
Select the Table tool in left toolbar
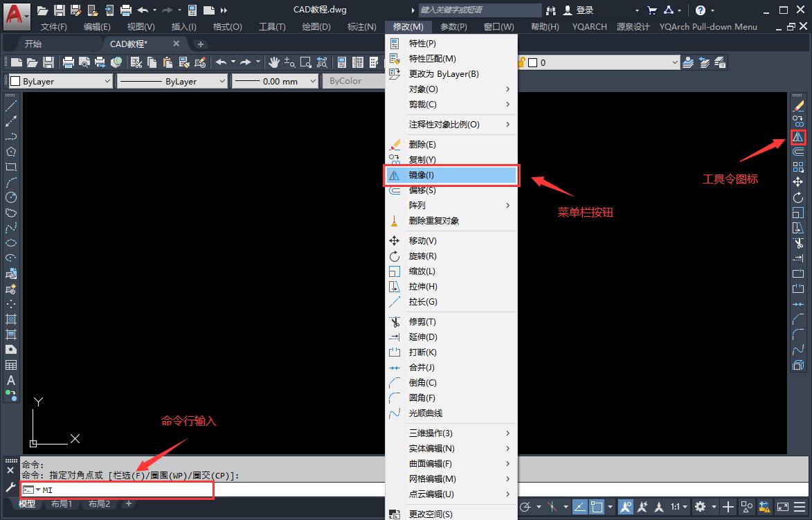[x=11, y=365]
